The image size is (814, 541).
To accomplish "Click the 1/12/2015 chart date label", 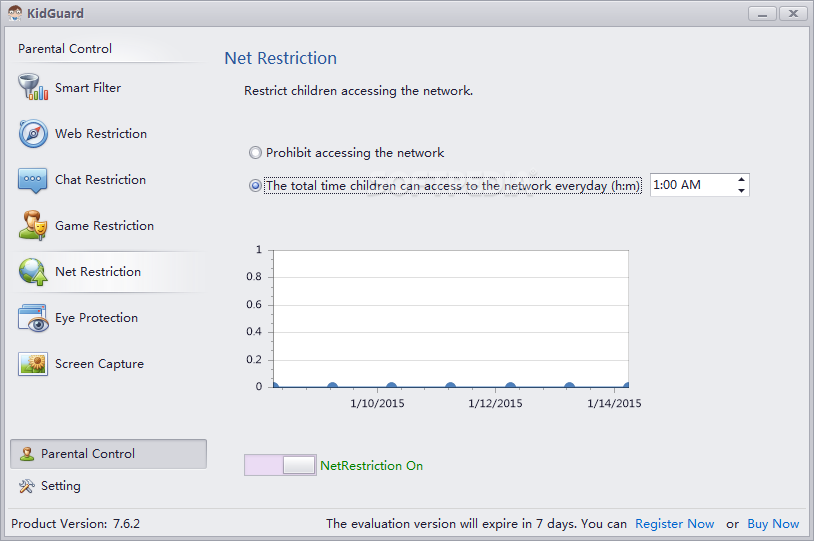I will tap(495, 403).
